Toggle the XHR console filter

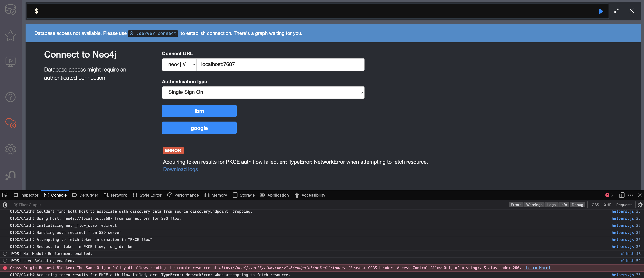608,205
